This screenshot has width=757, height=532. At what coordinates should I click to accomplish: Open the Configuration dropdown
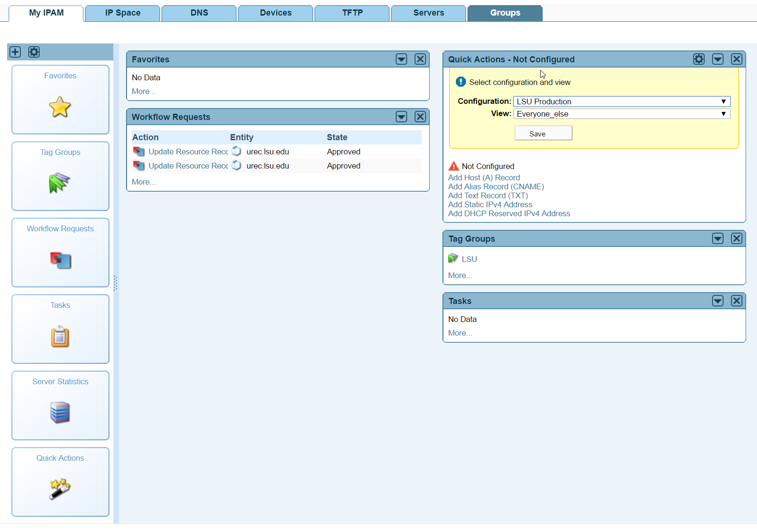pyautogui.click(x=622, y=101)
